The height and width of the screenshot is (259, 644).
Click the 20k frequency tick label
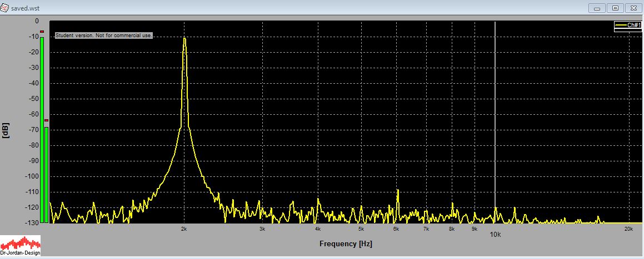[628, 228]
